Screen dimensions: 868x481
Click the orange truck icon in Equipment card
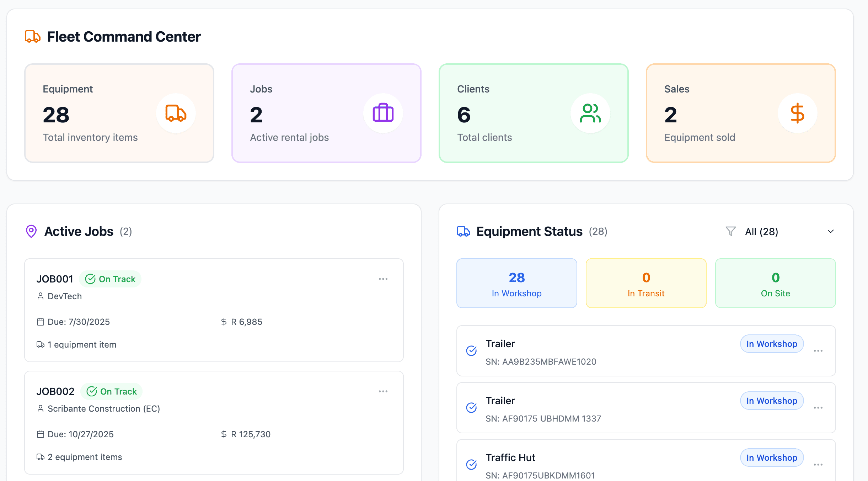click(176, 113)
